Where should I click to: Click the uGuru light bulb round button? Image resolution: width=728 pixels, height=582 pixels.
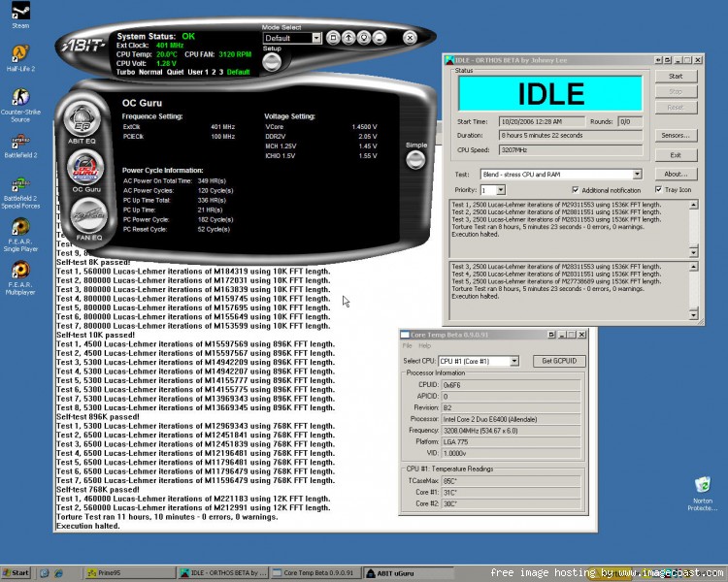tap(364, 38)
